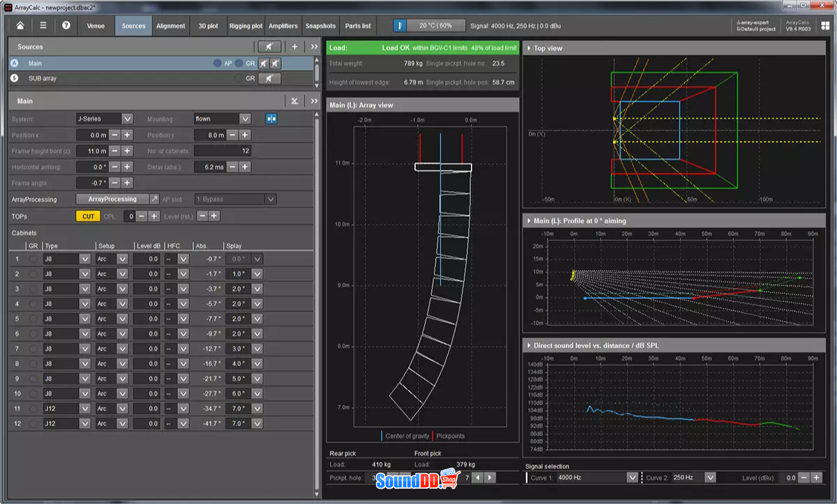This screenshot has width=837, height=504.
Task: Mute the SUB array source
Action: pyautogui.click(x=270, y=79)
